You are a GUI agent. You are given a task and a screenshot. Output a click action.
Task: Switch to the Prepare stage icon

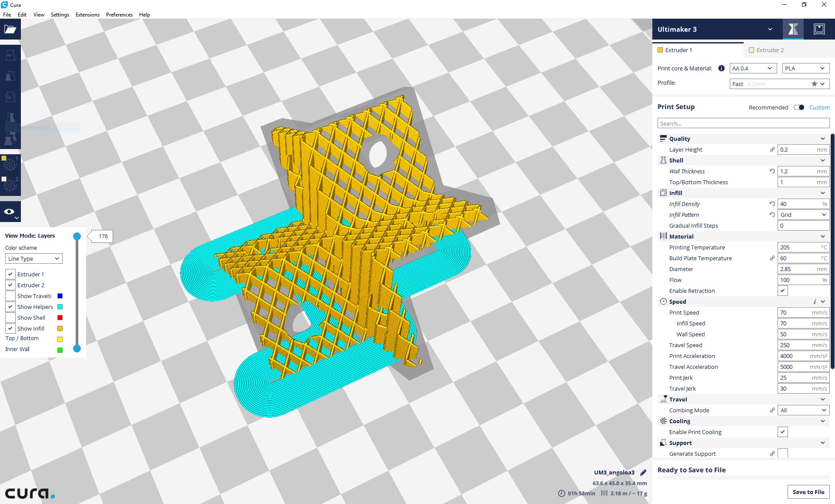pyautogui.click(x=793, y=29)
